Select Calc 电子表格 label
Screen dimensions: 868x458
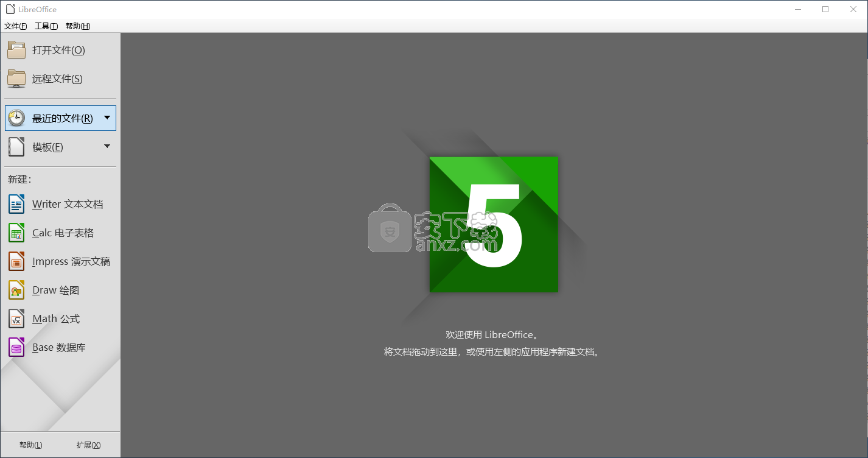pyautogui.click(x=63, y=233)
